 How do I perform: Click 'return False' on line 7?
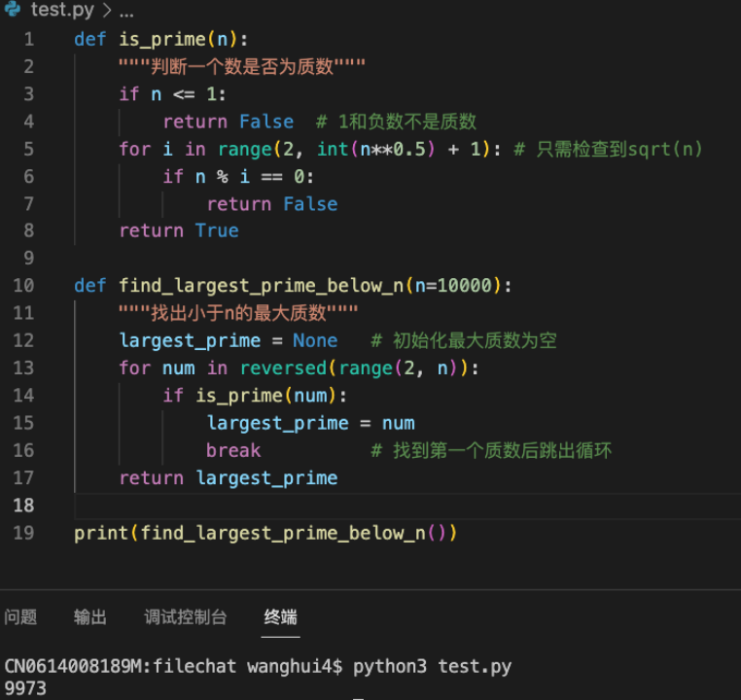tap(272, 204)
